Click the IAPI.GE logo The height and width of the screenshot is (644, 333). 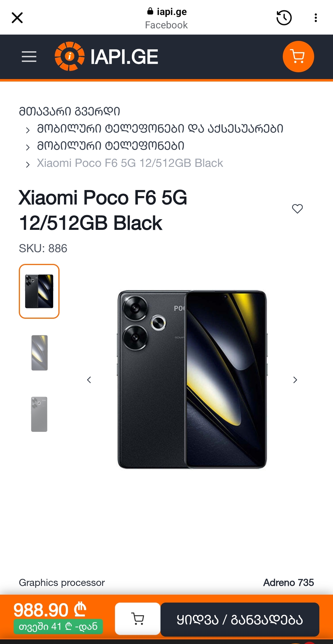tap(106, 56)
